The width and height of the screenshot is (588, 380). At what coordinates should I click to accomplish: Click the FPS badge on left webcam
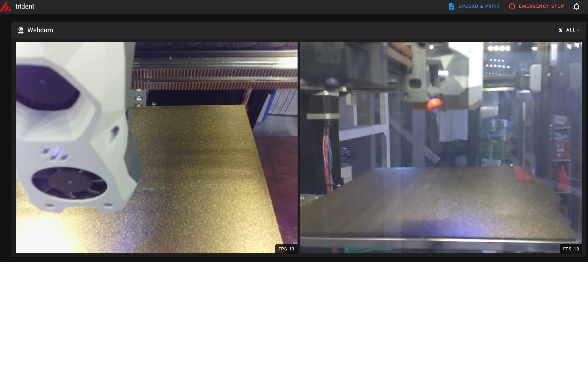point(286,249)
